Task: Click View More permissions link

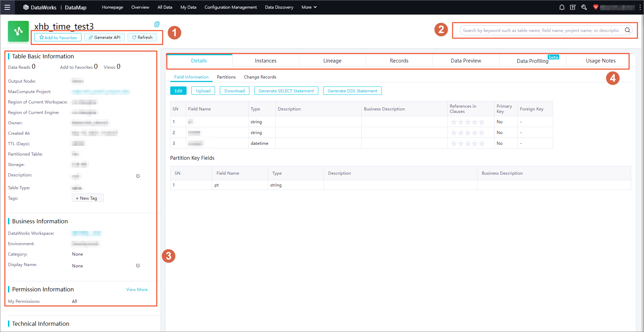Action: (x=137, y=289)
